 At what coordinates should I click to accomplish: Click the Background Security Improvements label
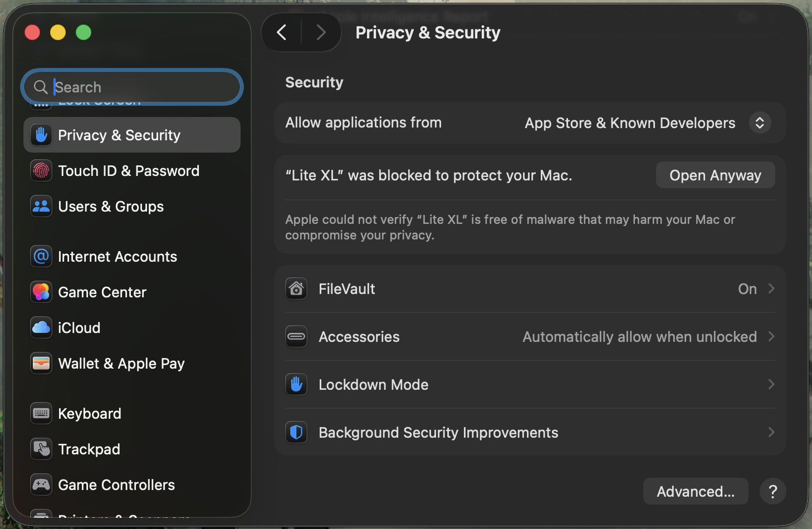click(438, 432)
